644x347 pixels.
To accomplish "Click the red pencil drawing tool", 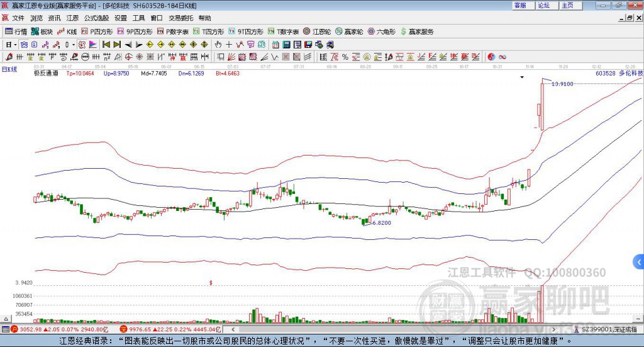I will click(9, 57).
